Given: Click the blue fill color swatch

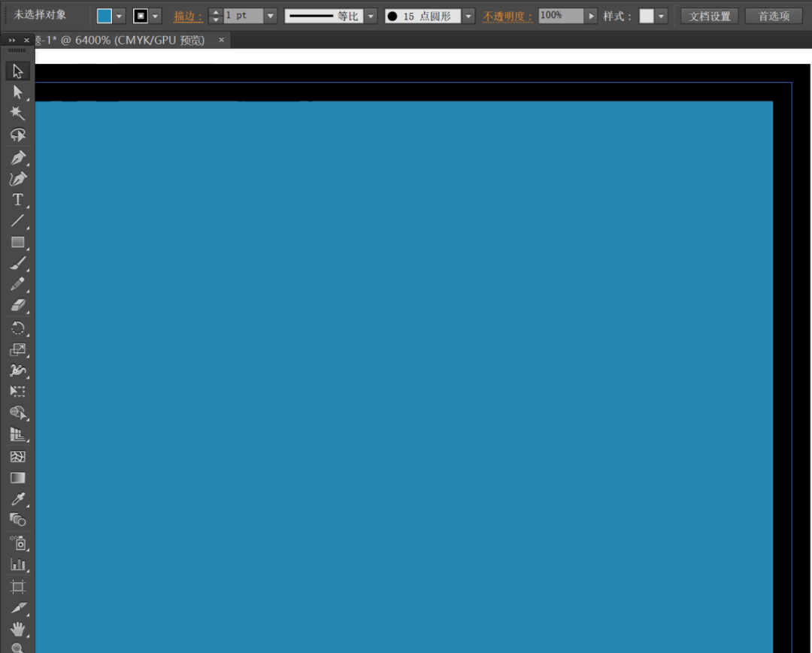Looking at the screenshot, I should [104, 16].
